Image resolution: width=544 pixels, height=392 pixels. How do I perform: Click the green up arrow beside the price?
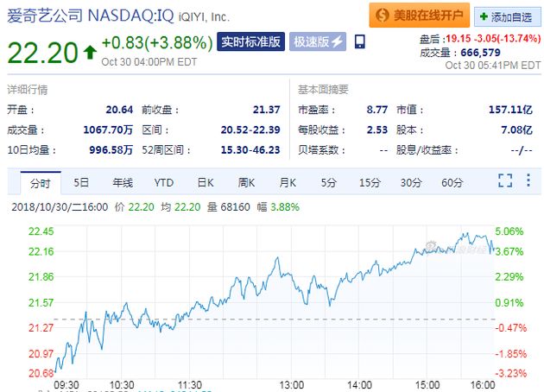click(x=90, y=52)
